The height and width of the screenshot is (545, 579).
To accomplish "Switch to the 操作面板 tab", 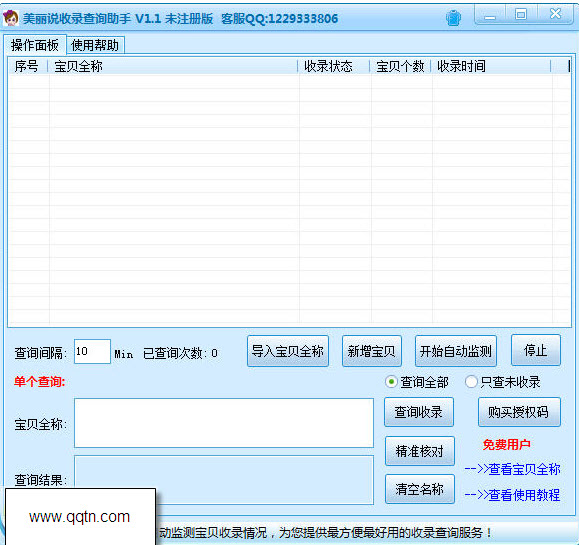I will pos(35,45).
